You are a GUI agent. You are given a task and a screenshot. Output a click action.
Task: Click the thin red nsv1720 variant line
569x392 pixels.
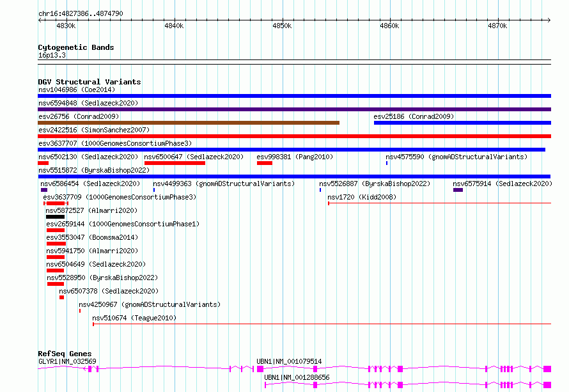439,203
